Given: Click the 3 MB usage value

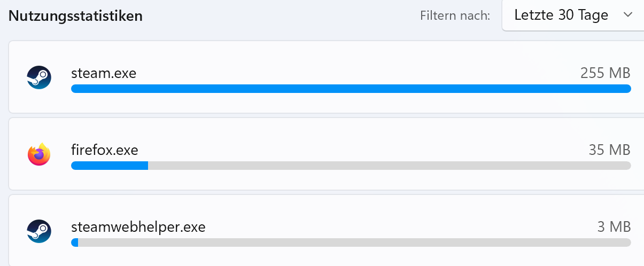Looking at the screenshot, I should pyautogui.click(x=614, y=227).
